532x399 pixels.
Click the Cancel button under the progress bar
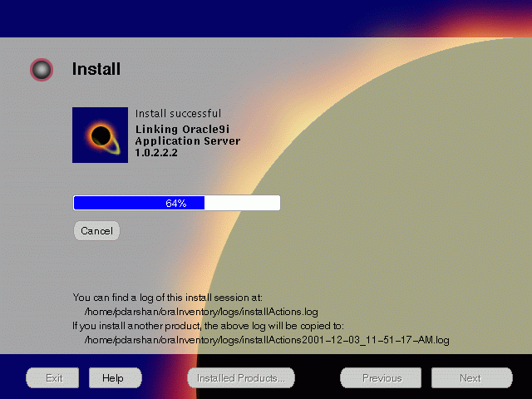96,231
